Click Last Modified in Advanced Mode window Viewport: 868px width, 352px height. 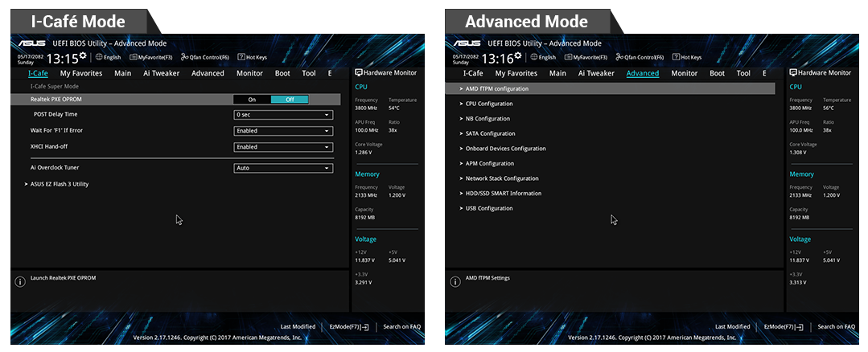point(732,326)
